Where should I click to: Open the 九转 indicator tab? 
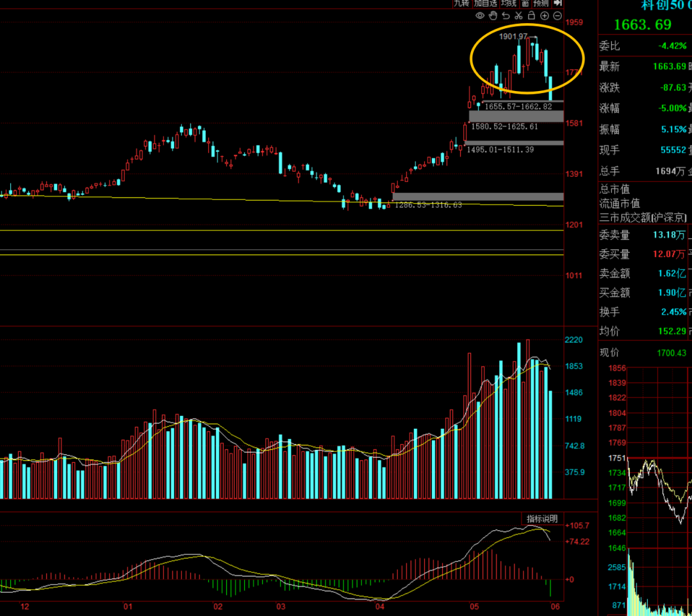461,3
